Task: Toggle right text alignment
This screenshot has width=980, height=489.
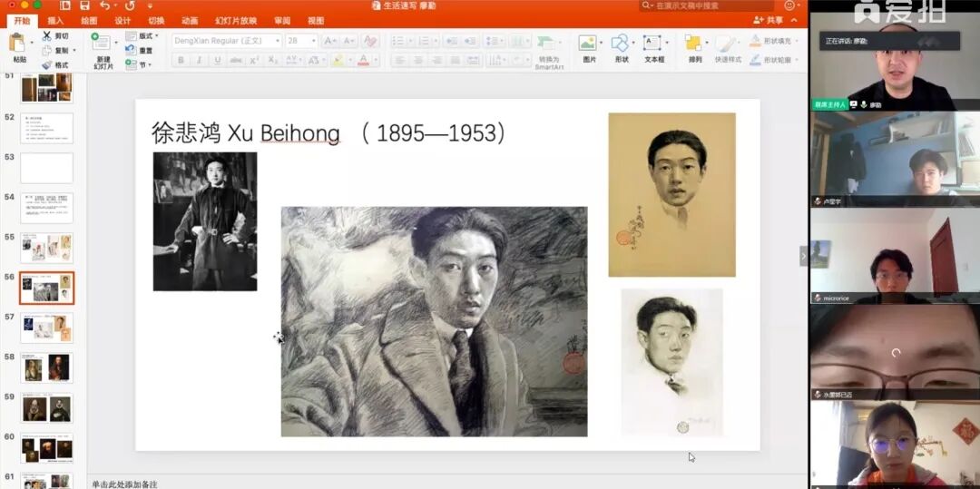Action: pos(436,60)
